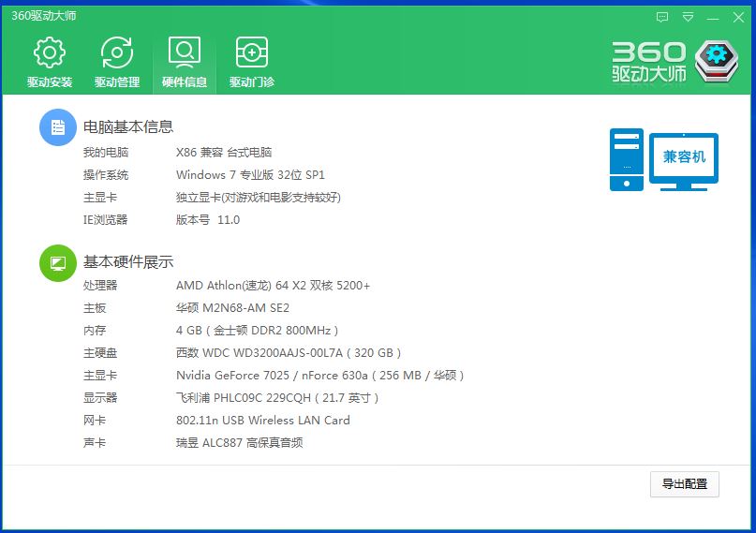Expand the main menu dropdown triangle
This screenshot has width=756, height=533.
689,17
